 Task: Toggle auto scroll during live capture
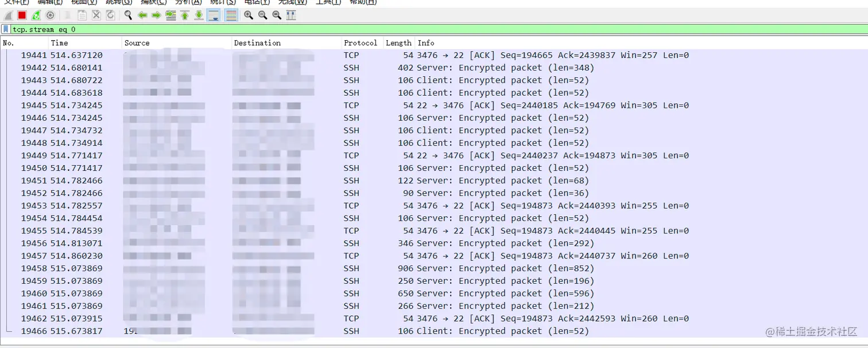coord(214,15)
